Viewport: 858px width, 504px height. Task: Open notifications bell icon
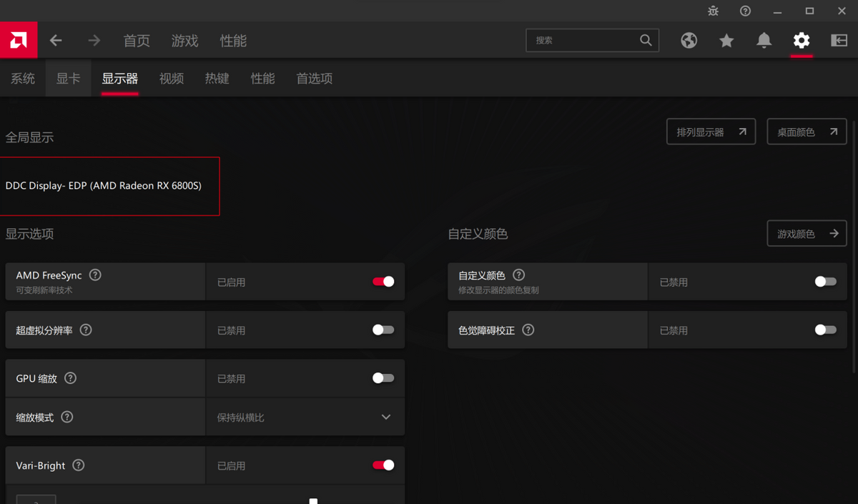764,41
